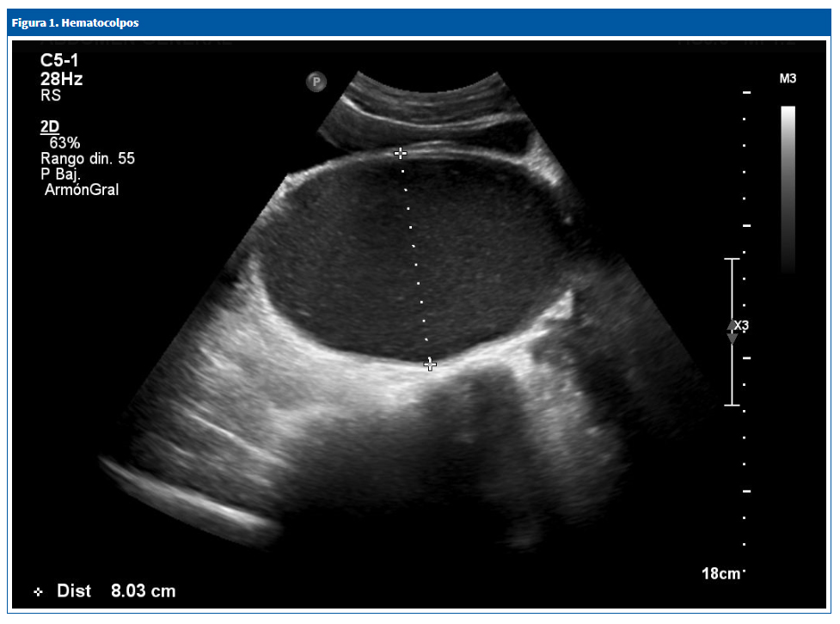Click the 18cm depth indicator
The height and width of the screenshot is (624, 840).
(x=720, y=573)
